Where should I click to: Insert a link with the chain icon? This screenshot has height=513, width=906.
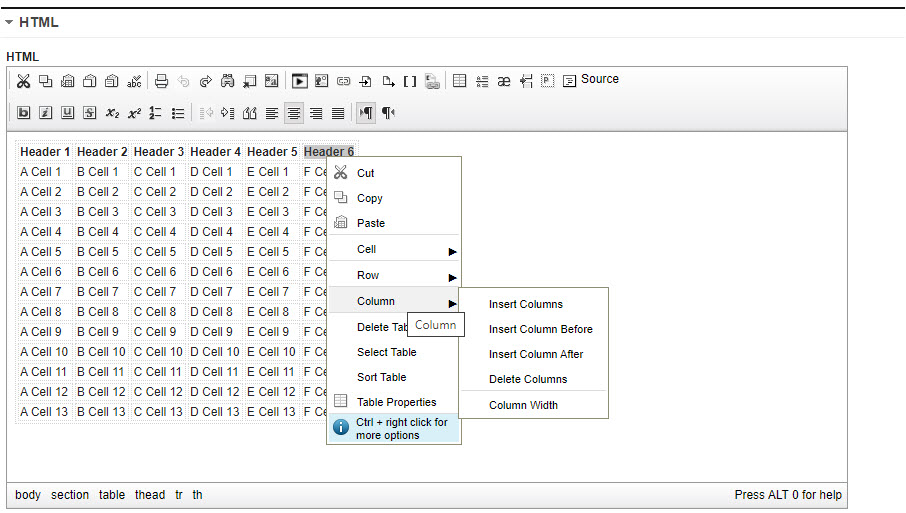[x=344, y=81]
